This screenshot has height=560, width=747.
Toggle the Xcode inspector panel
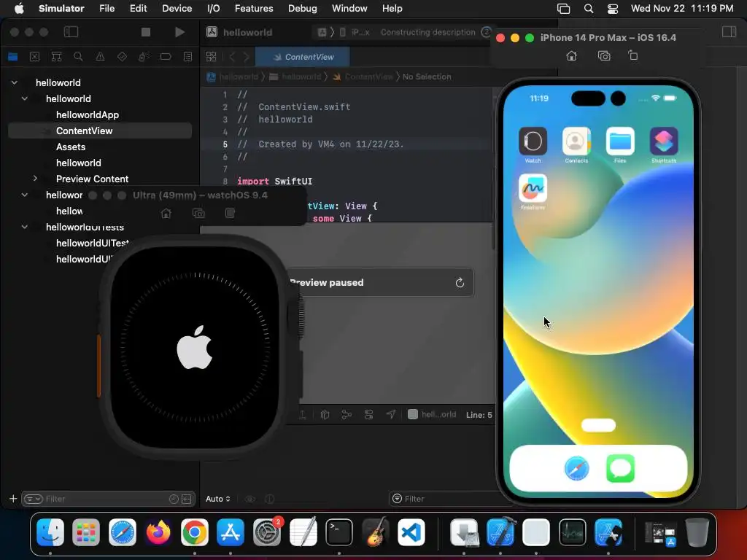click(x=729, y=32)
